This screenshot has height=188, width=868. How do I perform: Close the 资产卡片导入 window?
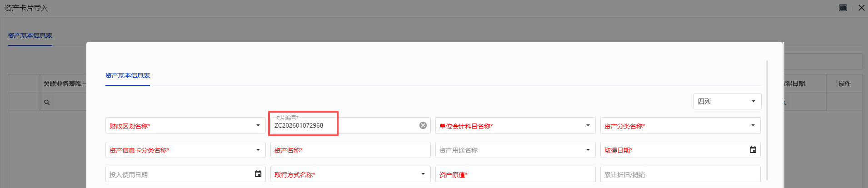(861, 8)
